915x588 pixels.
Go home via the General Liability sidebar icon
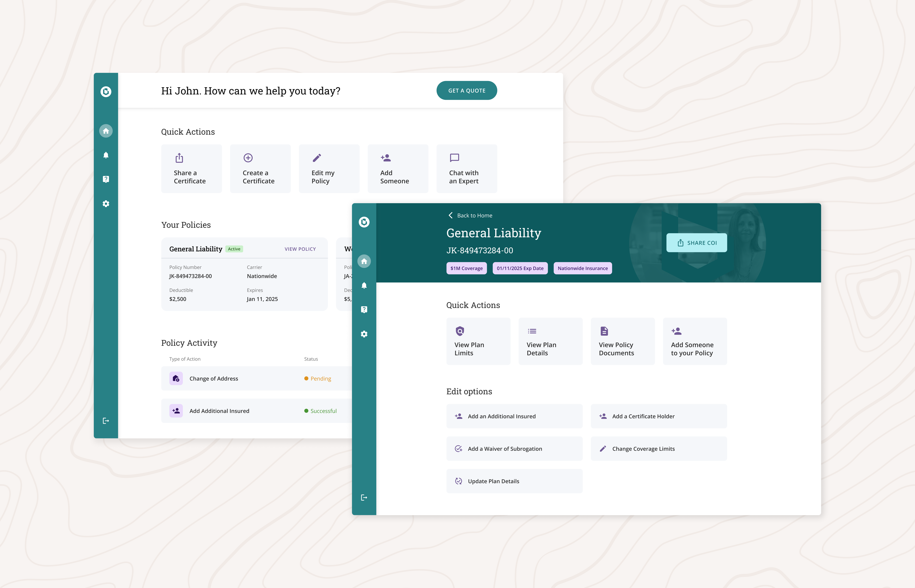pos(364,261)
